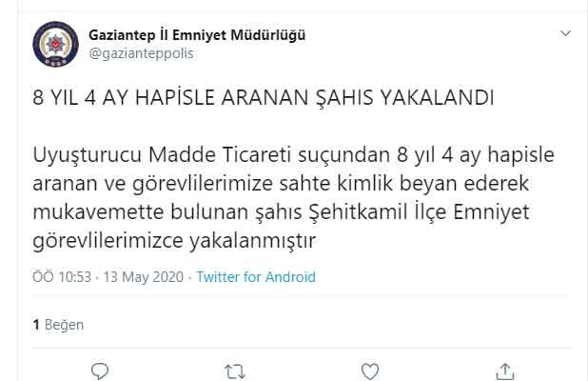The width and height of the screenshot is (588, 381).
Task: Visit the @gazianteppolis handle
Action: [x=140, y=53]
